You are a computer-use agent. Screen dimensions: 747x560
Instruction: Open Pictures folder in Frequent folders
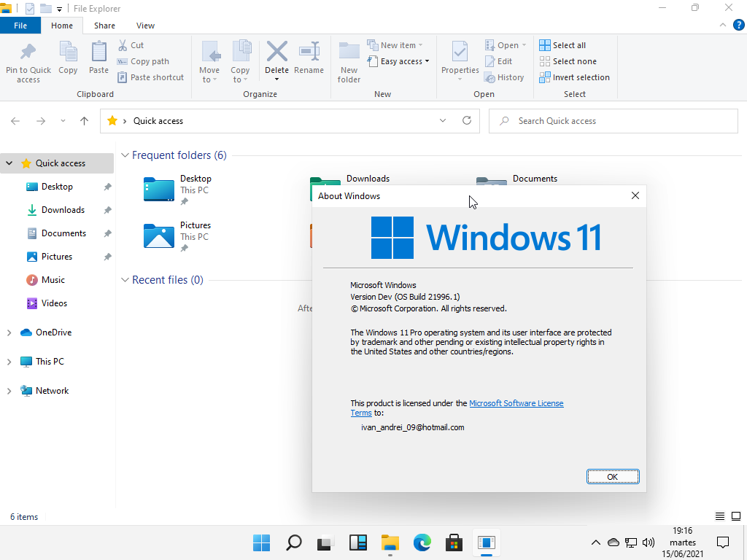click(x=177, y=236)
